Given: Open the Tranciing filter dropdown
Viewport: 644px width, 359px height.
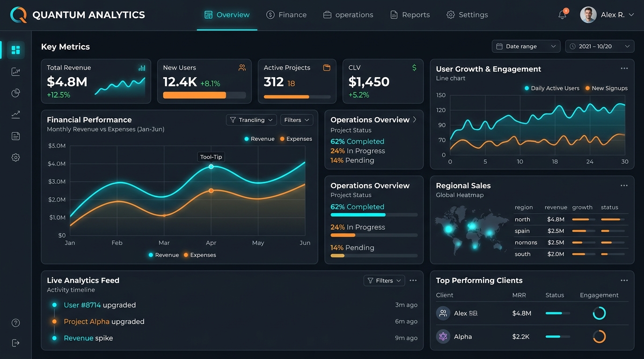Looking at the screenshot, I should point(251,120).
